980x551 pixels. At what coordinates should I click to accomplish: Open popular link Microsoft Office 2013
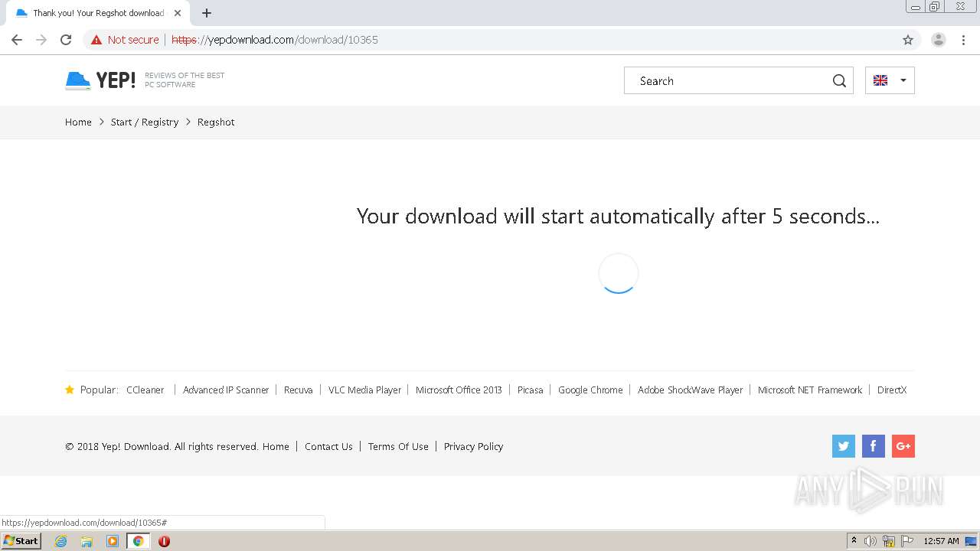point(459,390)
